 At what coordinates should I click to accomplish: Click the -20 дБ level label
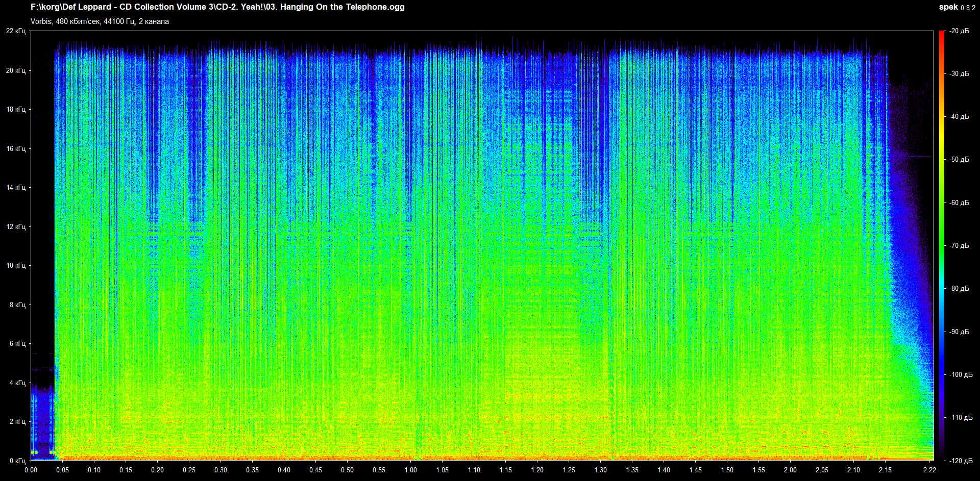click(959, 31)
